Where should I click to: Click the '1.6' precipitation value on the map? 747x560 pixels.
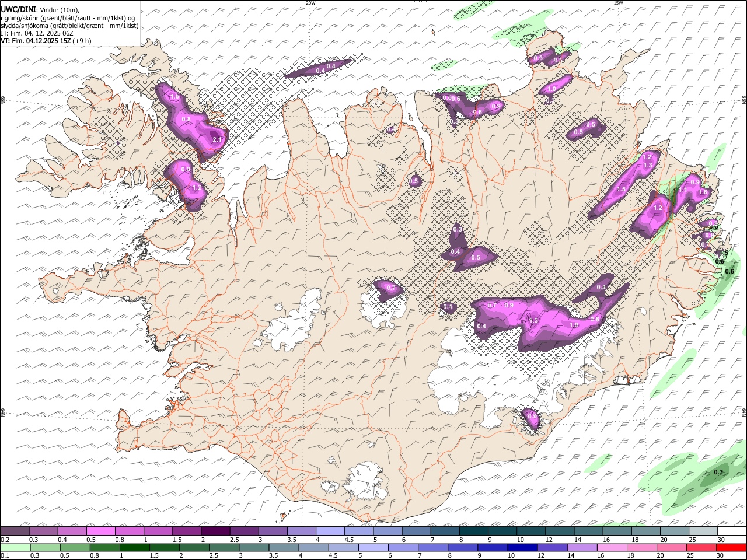click(x=703, y=192)
